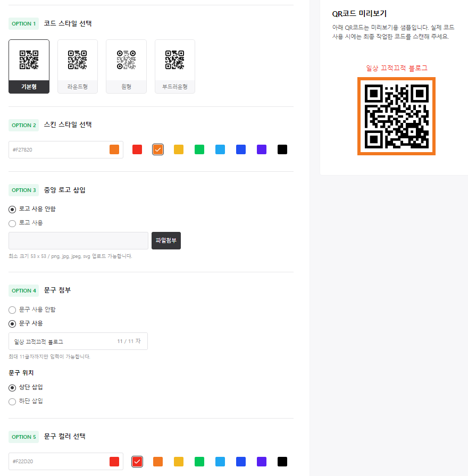
Task: Click the OPTION 5 badge
Action: point(24,437)
